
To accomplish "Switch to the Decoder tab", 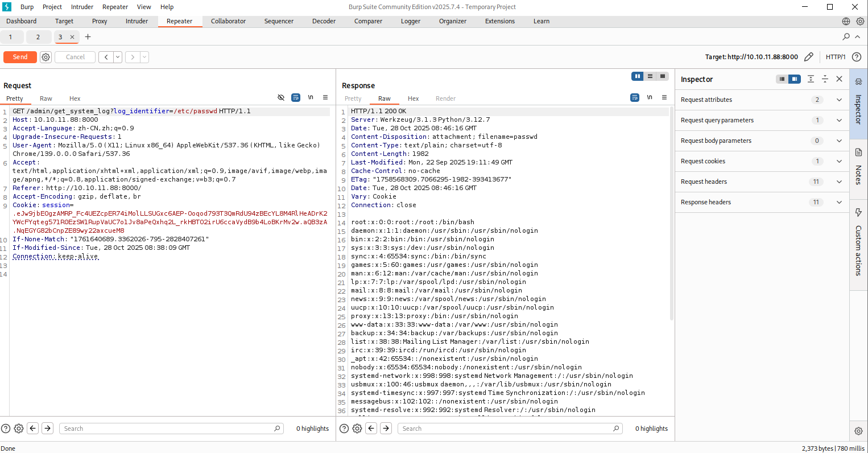I will [x=324, y=21].
